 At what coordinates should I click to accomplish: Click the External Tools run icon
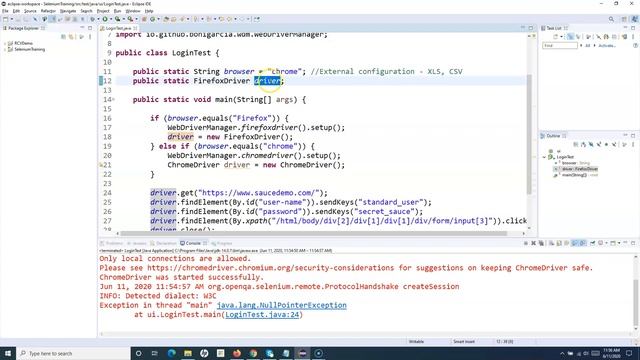[130, 19]
